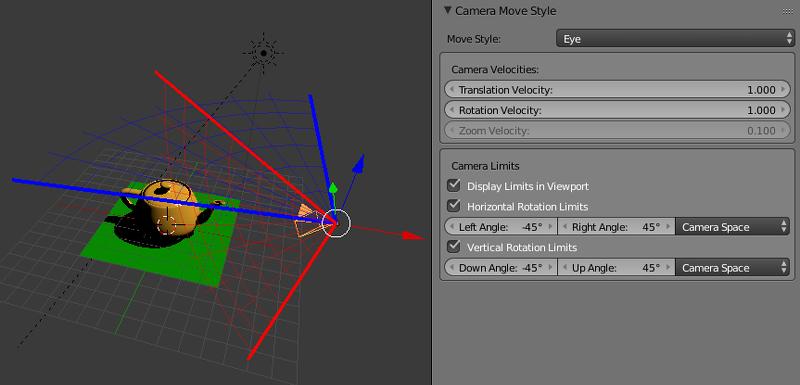Image resolution: width=800 pixels, height=385 pixels.
Task: Toggle Display Limits in Viewport checkbox
Action: pyautogui.click(x=454, y=186)
